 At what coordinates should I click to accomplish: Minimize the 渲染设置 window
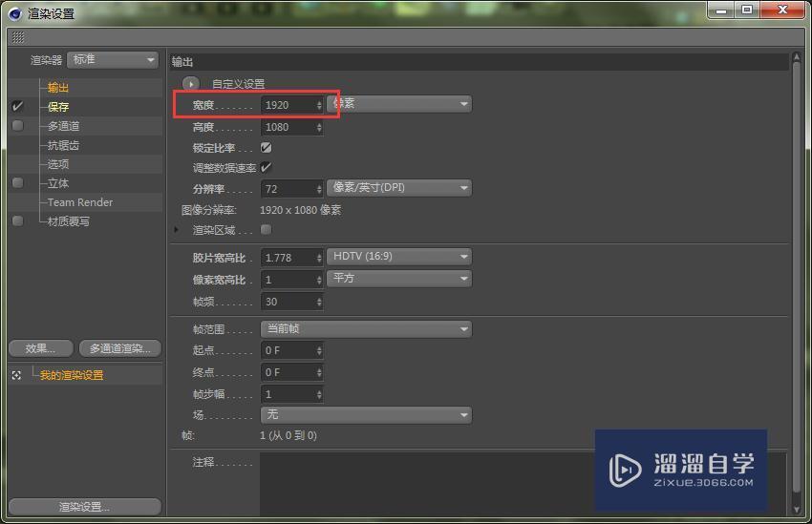721,10
